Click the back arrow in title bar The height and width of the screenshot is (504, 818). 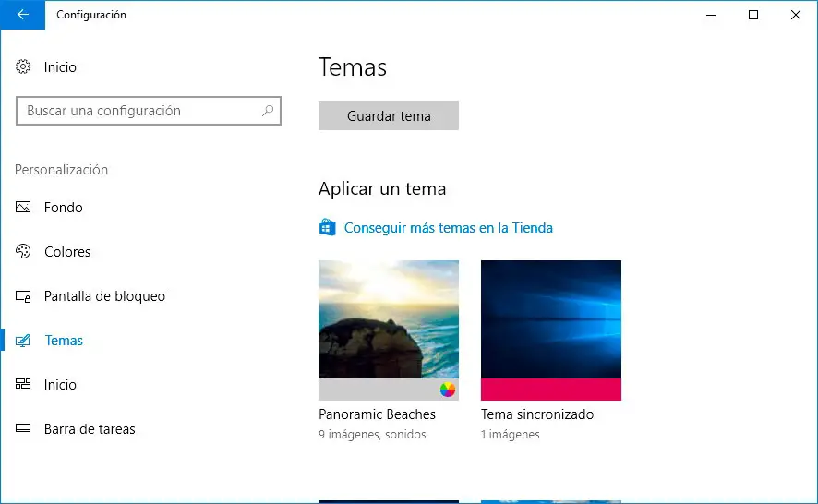tap(22, 15)
